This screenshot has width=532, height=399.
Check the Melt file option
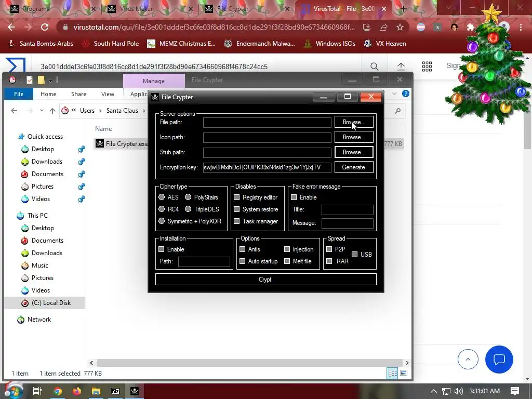point(287,261)
